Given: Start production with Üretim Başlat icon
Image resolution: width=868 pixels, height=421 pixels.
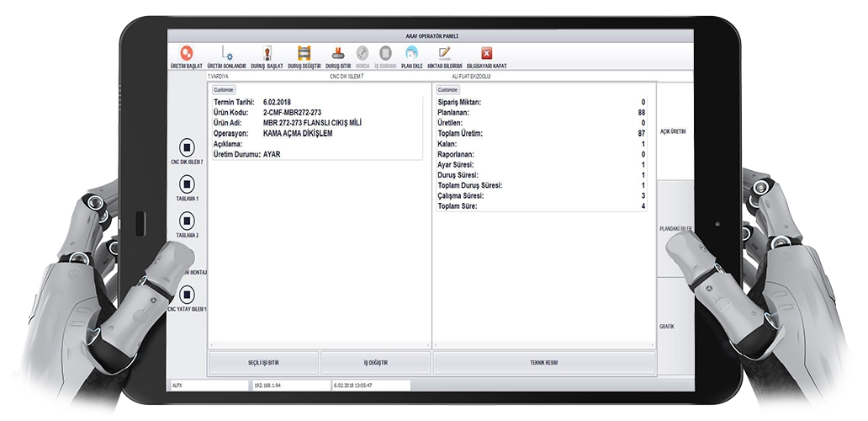Looking at the screenshot, I should [187, 53].
